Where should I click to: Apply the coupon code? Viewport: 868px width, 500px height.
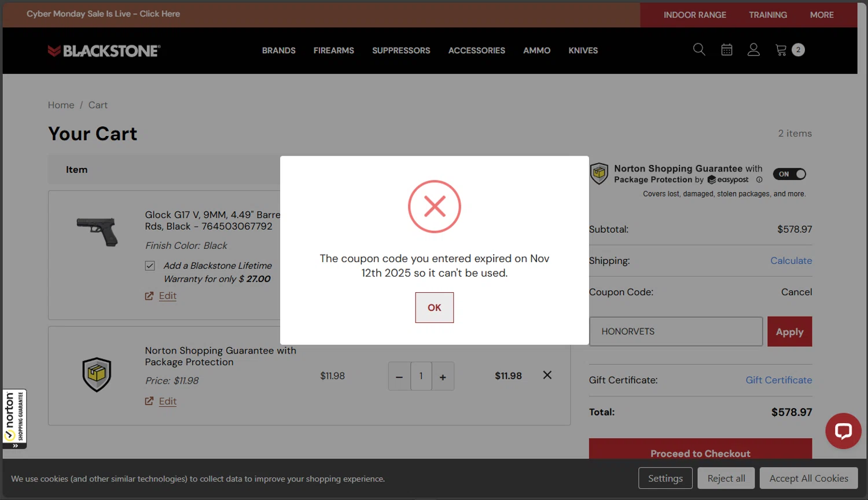790,332
